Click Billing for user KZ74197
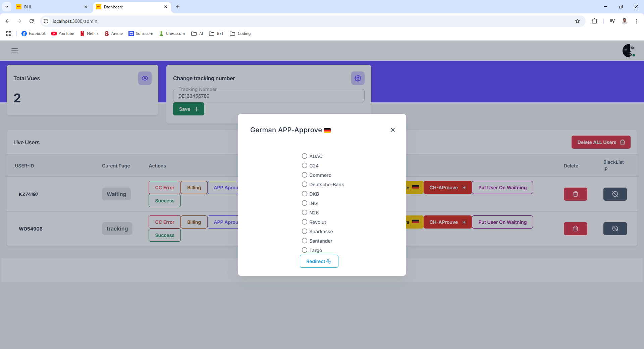644x349 pixels. pos(194,188)
